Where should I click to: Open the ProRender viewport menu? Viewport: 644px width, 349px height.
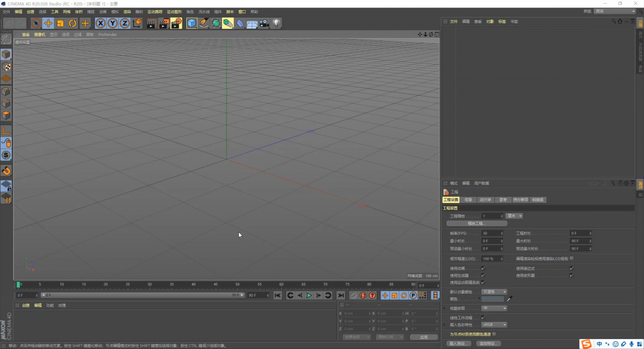[x=108, y=35]
